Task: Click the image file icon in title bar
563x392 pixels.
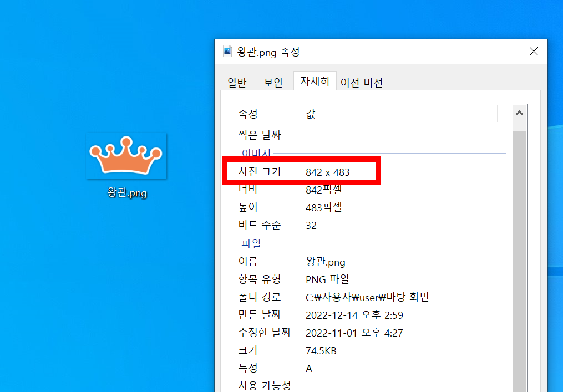Action: 227,52
